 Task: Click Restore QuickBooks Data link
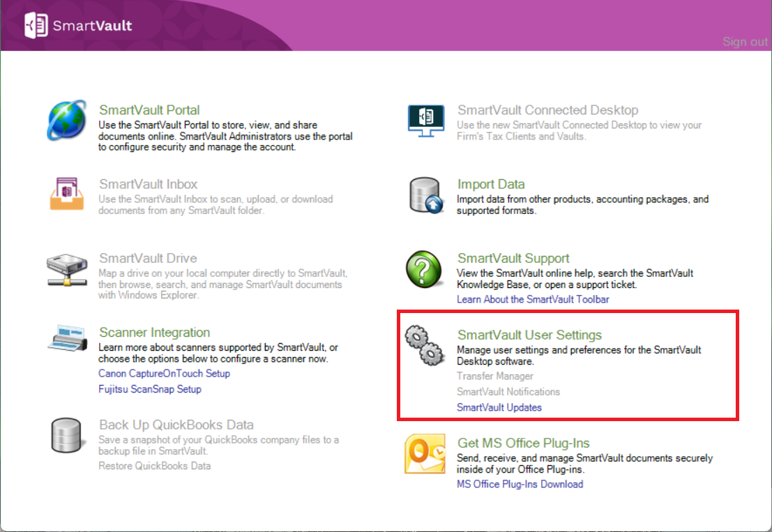(155, 466)
